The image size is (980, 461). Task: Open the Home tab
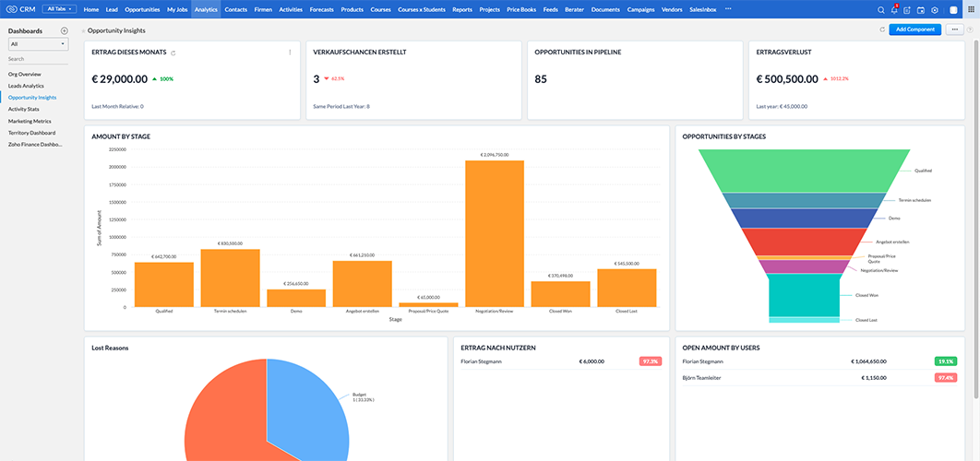(91, 10)
